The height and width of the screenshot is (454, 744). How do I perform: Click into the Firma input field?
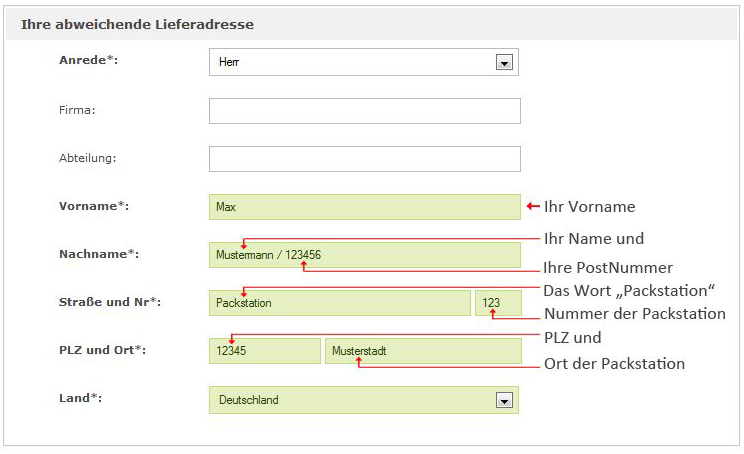tap(364, 111)
